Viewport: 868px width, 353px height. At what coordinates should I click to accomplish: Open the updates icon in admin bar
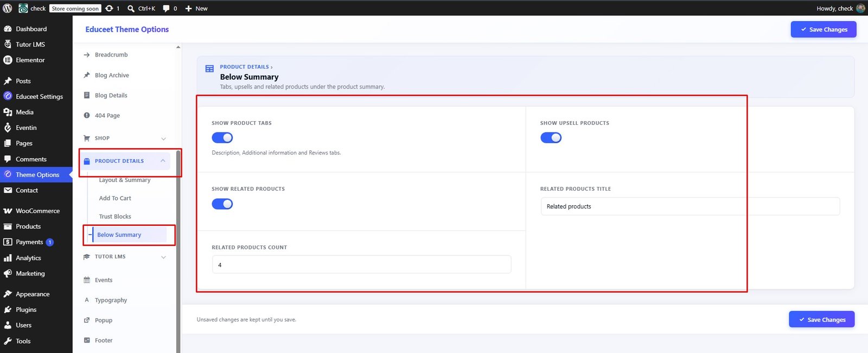tap(109, 8)
